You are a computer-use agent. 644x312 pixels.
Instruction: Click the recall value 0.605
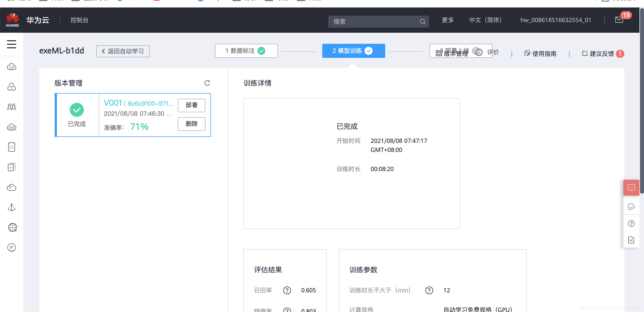tap(308, 290)
